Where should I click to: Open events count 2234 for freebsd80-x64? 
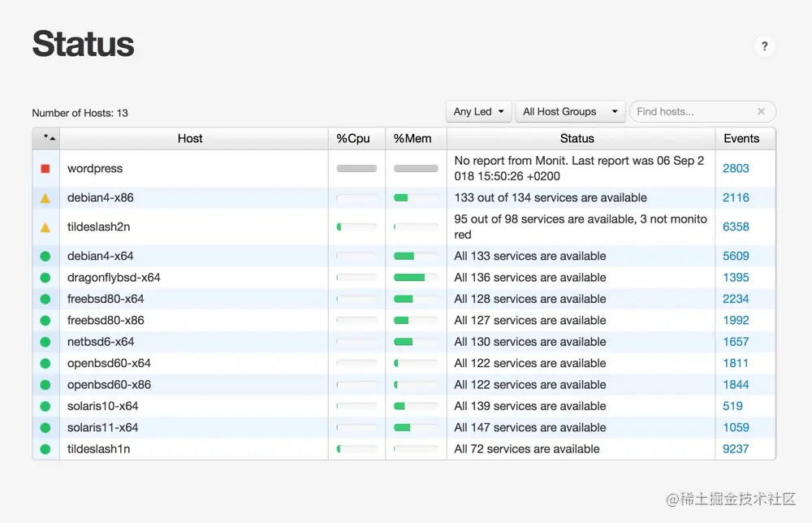pyautogui.click(x=736, y=299)
